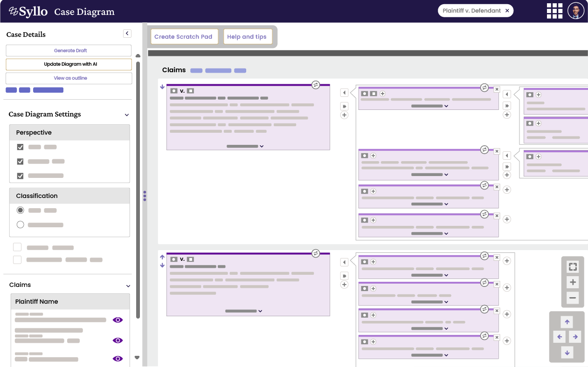Screen dimensions: 588x367
Task: Zoom out the diagram with minus
Action: click(x=573, y=298)
